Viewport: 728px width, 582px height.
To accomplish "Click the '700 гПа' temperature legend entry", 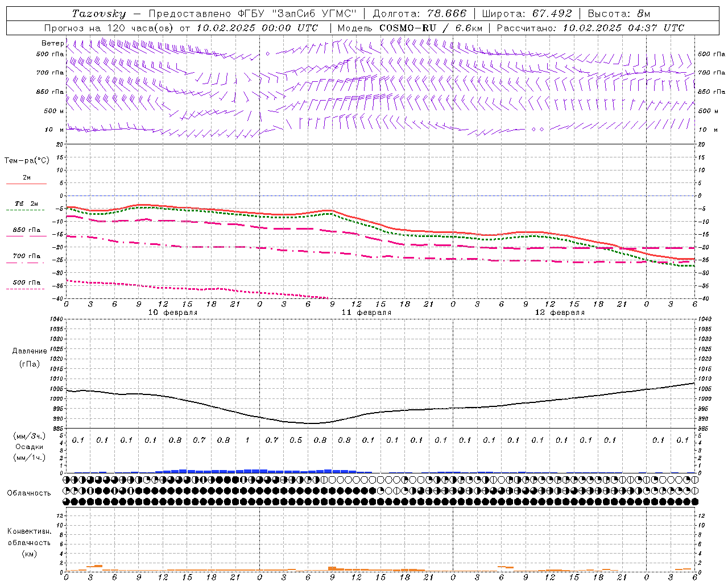I will pyautogui.click(x=26, y=256).
